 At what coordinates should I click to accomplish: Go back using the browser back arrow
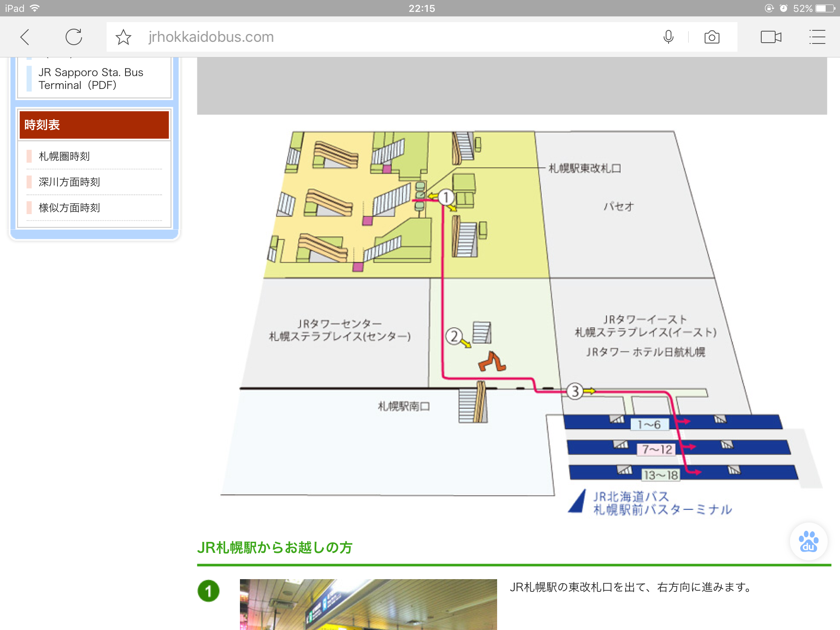click(25, 37)
